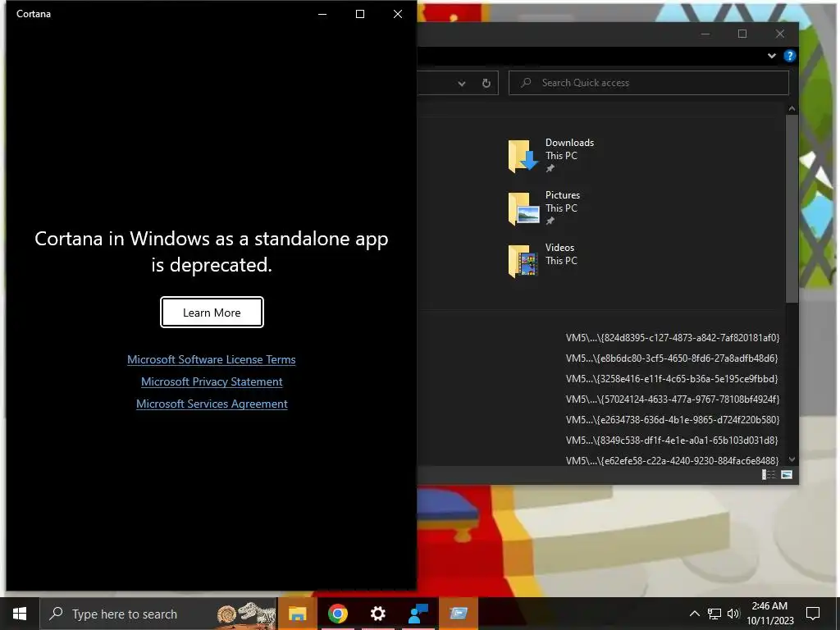Viewport: 840px width, 630px height.
Task: Open the blue person-and-chat app on taskbar
Action: tap(418, 614)
